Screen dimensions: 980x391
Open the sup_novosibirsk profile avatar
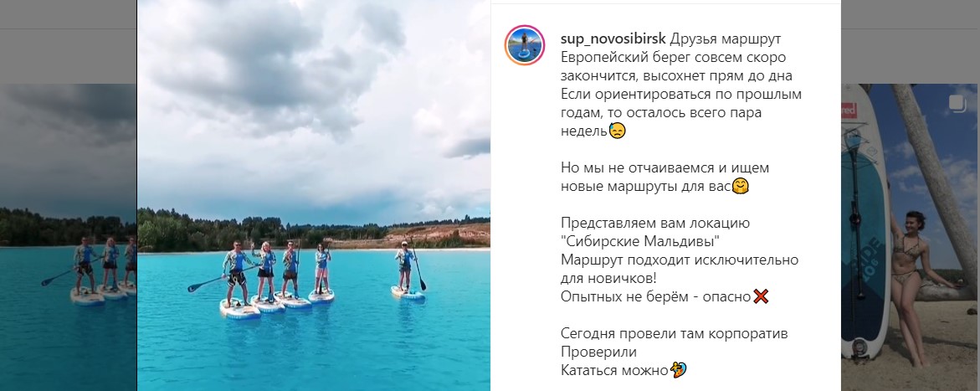pyautogui.click(x=525, y=45)
